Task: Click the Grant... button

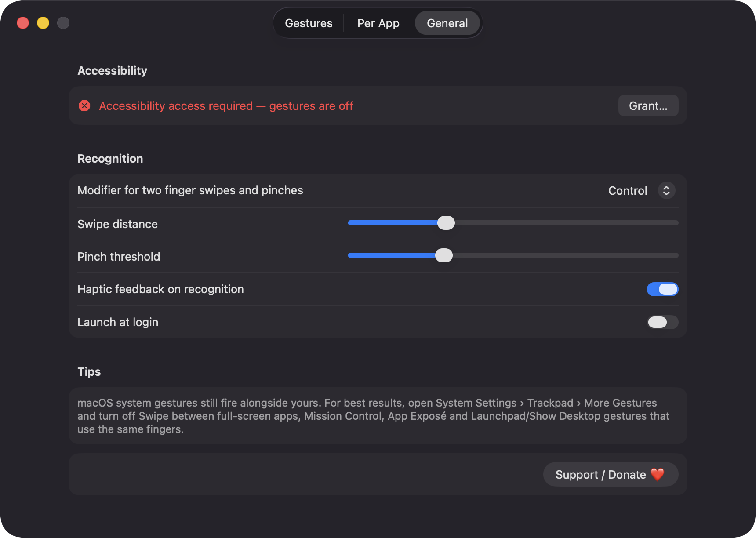Action: coord(648,106)
